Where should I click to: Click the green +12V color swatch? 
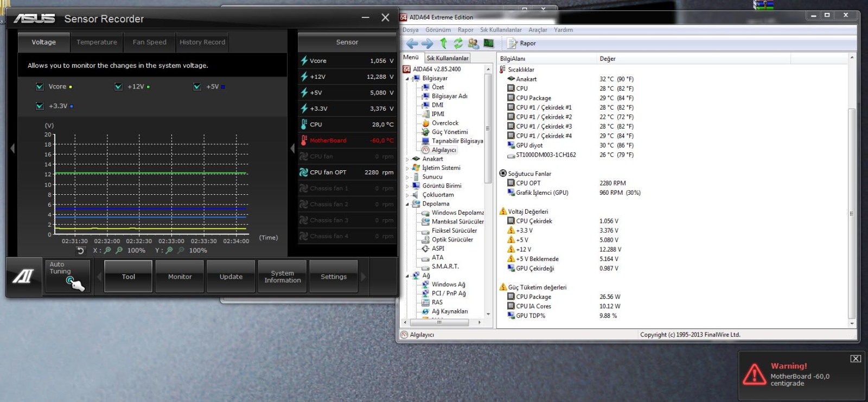click(x=148, y=87)
